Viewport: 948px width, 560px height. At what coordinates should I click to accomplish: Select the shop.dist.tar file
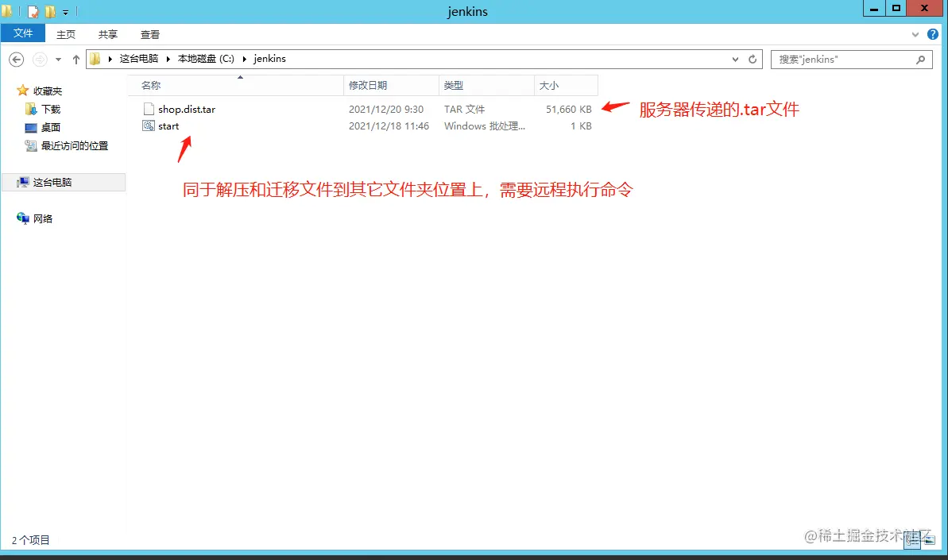pos(186,109)
